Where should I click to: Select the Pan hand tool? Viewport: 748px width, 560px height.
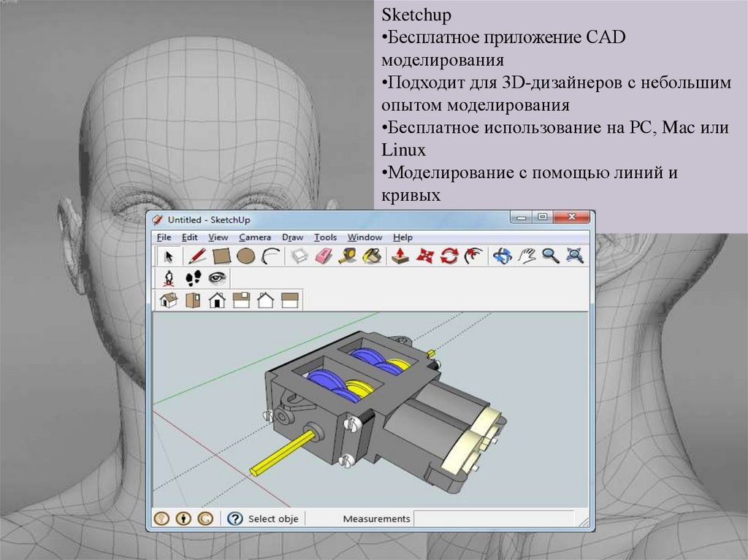click(527, 256)
